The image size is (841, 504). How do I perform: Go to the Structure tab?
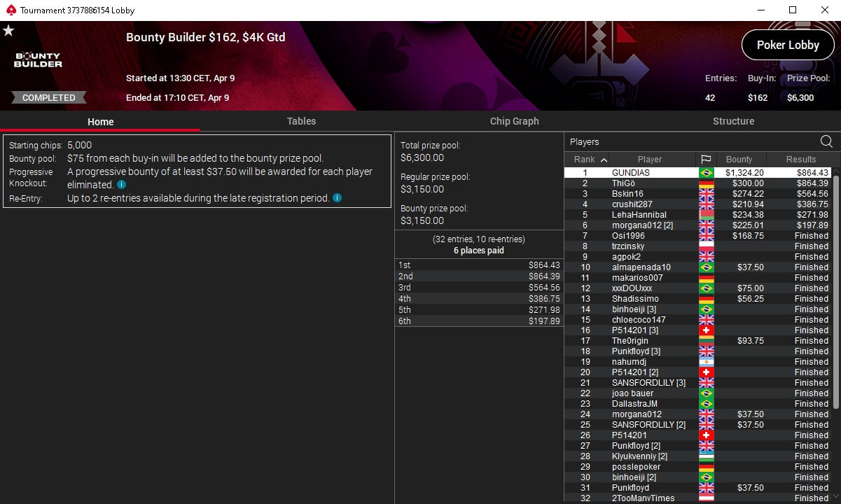733,121
